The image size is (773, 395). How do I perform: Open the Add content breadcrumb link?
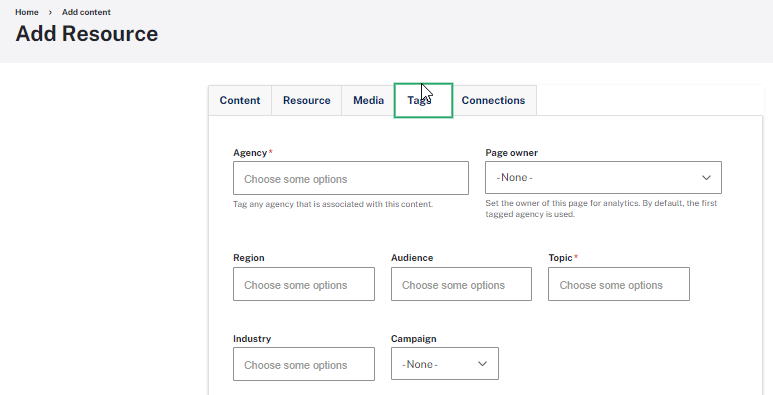(86, 12)
